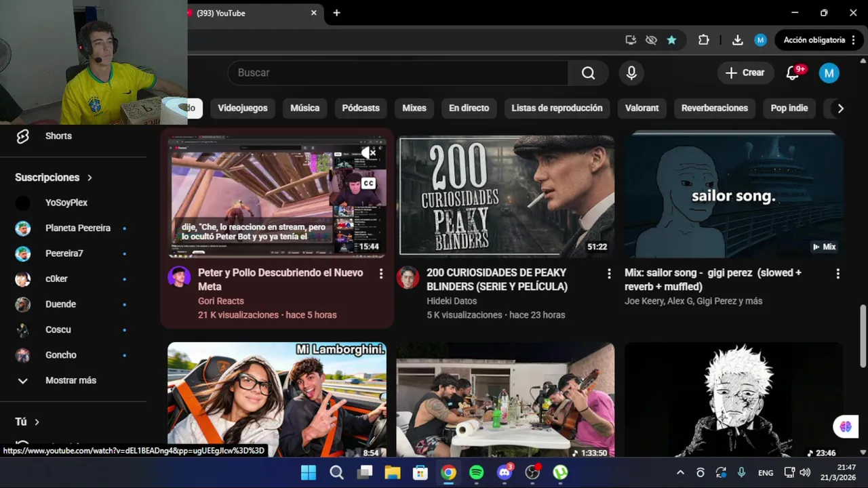Open Microsoft Store from taskbar
The width and height of the screenshot is (868, 488).
pos(420,472)
